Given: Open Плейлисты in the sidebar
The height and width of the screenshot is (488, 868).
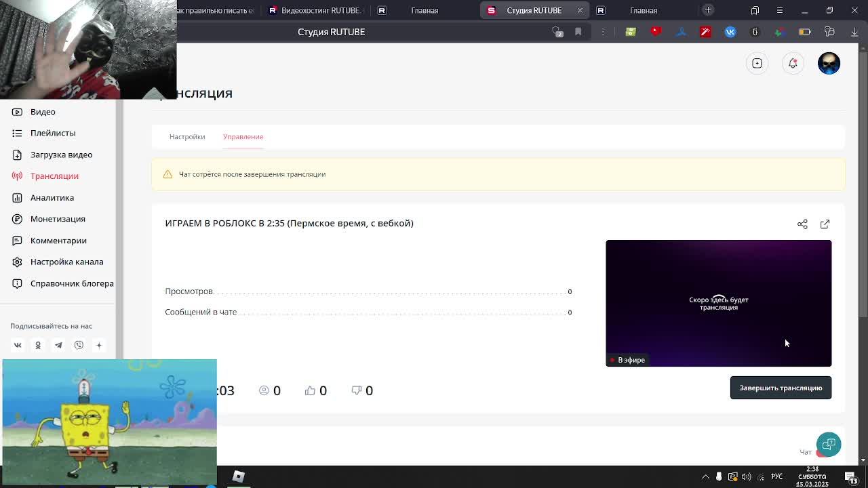Looking at the screenshot, I should 53,133.
